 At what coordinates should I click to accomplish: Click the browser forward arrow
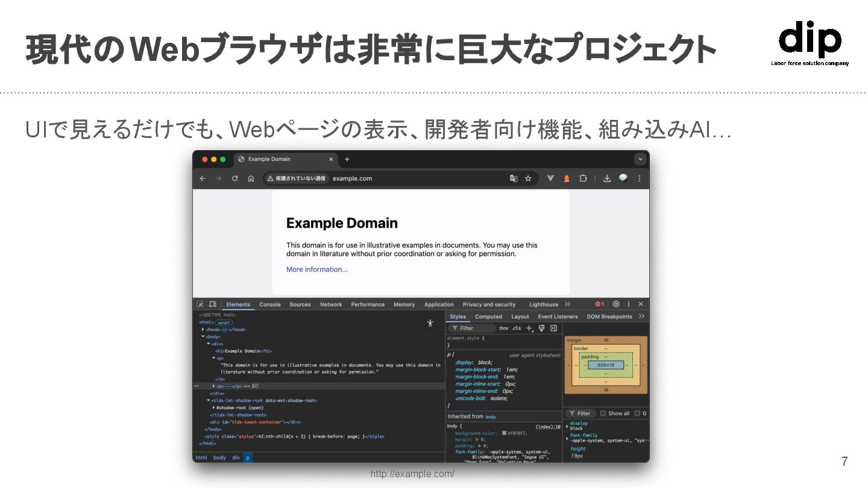219,178
